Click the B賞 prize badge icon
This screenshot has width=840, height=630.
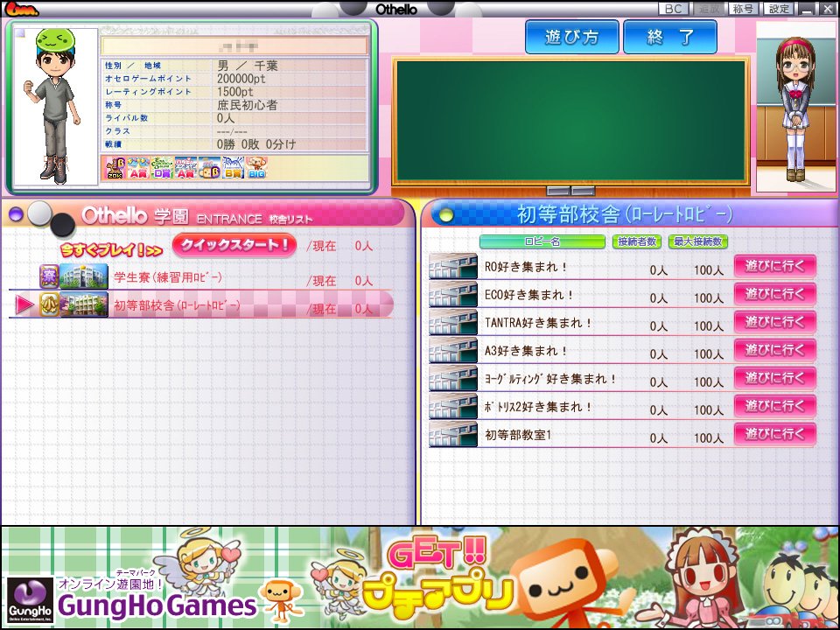[233, 168]
